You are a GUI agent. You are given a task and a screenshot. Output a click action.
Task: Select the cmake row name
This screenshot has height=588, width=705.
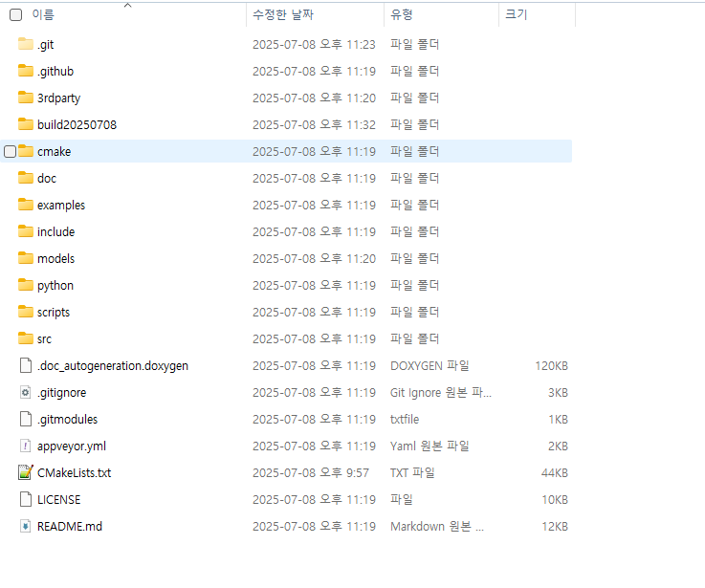[54, 151]
